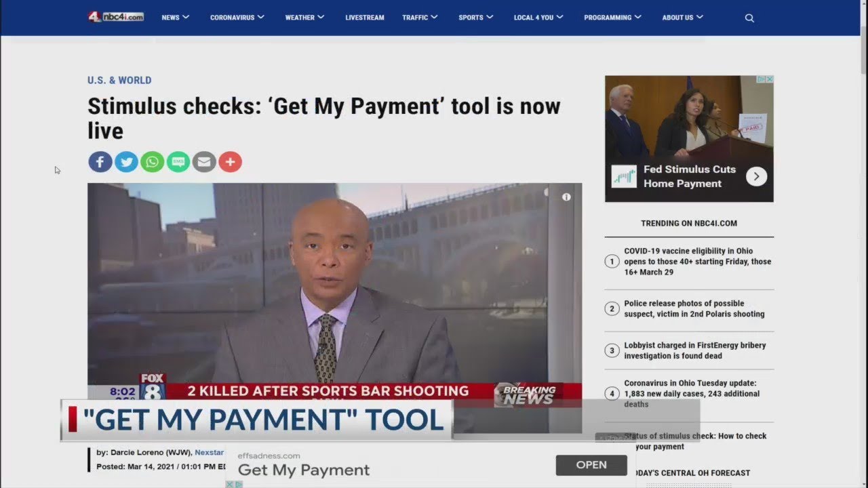
Task: Click the Fed Stimulus Cuts Home Payment ad
Action: pos(689,138)
